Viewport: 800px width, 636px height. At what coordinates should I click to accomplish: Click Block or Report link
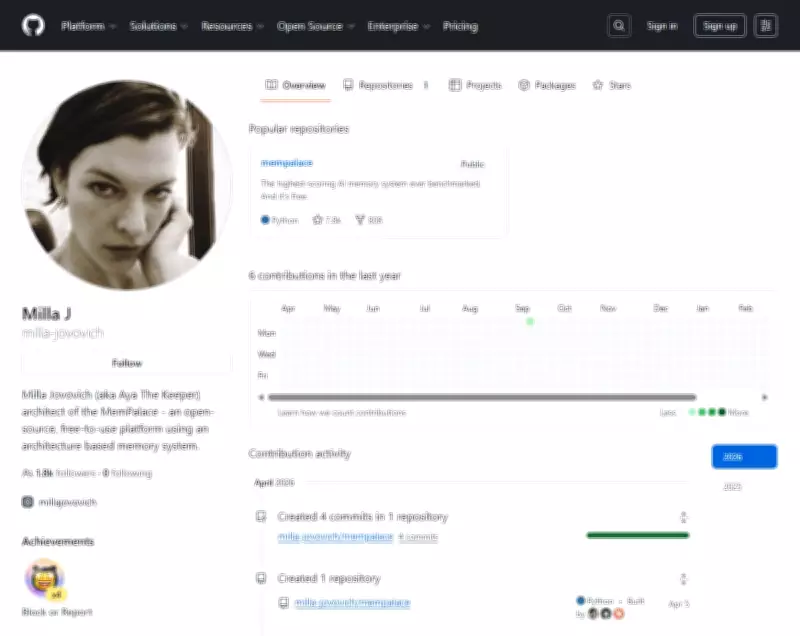point(57,612)
